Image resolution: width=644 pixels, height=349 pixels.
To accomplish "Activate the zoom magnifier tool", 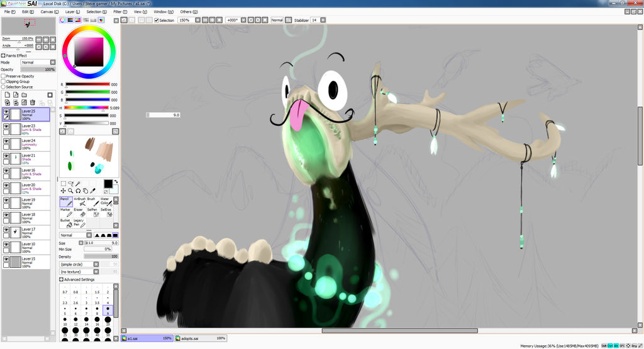I will coord(70,191).
